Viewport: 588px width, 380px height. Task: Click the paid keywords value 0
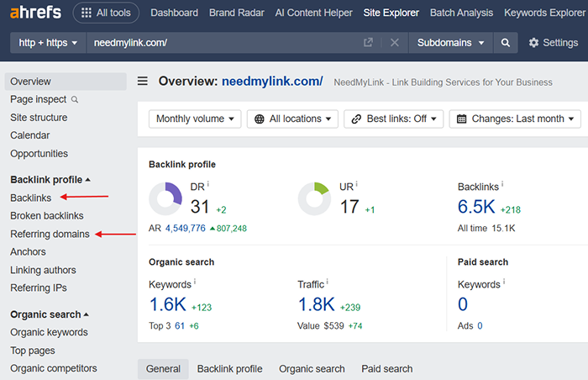pyautogui.click(x=463, y=304)
